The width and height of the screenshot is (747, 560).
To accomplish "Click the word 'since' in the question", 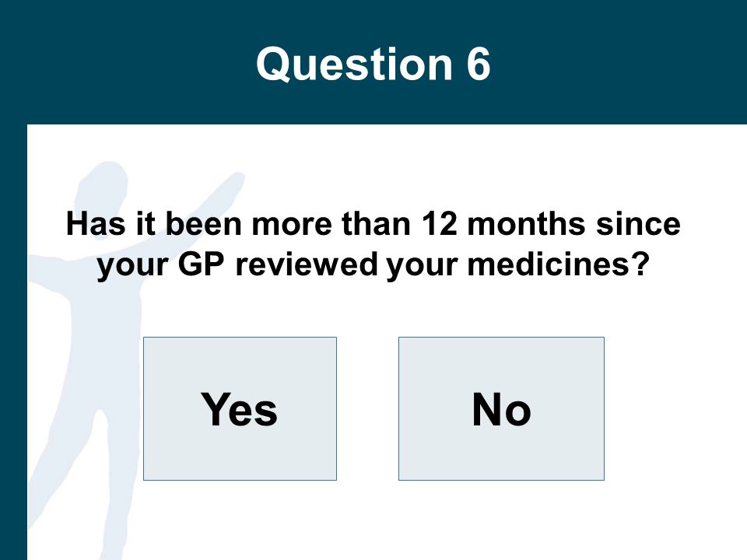I will tap(638, 223).
